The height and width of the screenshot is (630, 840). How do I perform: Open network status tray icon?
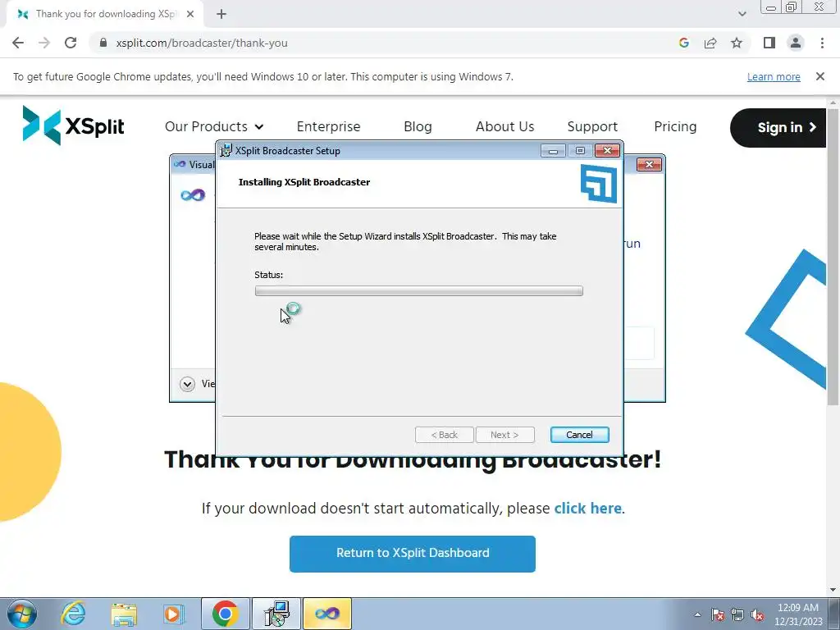[x=737, y=614]
